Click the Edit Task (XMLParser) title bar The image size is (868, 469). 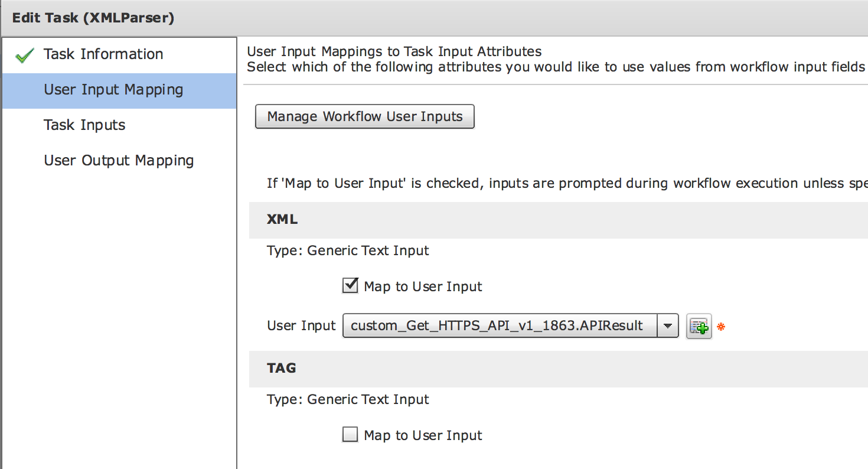coord(434,18)
